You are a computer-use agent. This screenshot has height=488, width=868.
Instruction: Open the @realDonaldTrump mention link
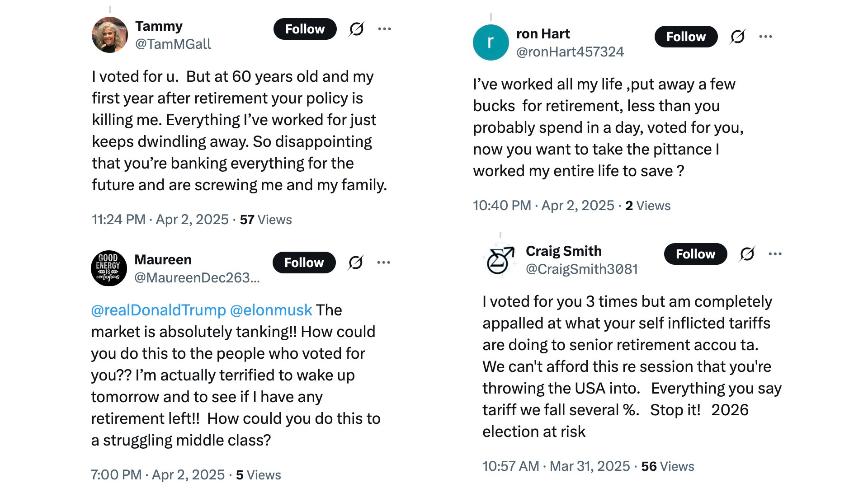point(159,310)
